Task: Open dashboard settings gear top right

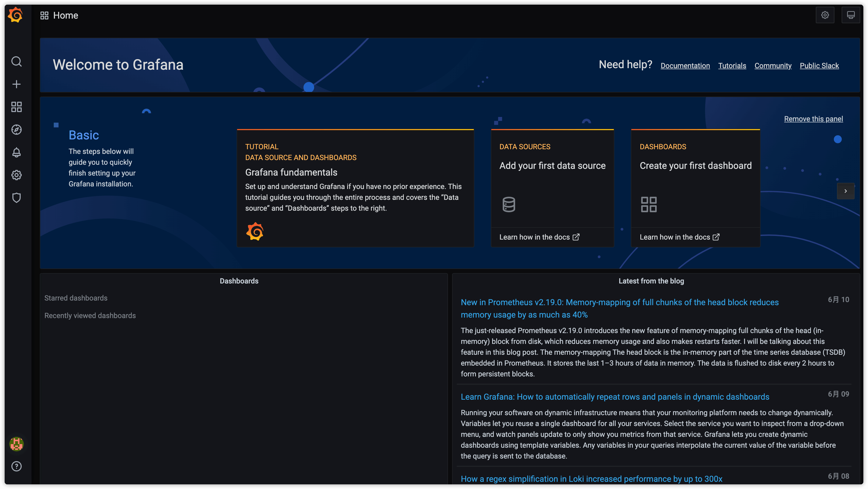Action: pos(825,15)
